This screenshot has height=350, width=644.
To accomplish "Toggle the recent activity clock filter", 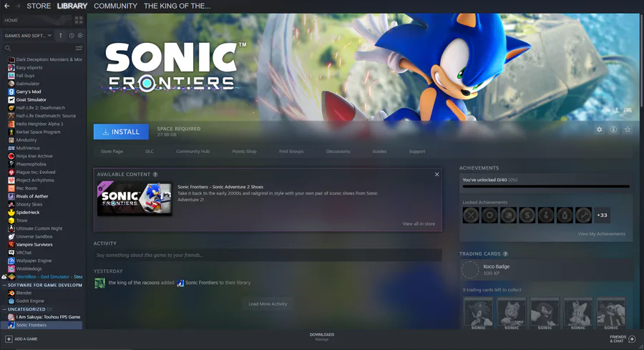I will (72, 36).
